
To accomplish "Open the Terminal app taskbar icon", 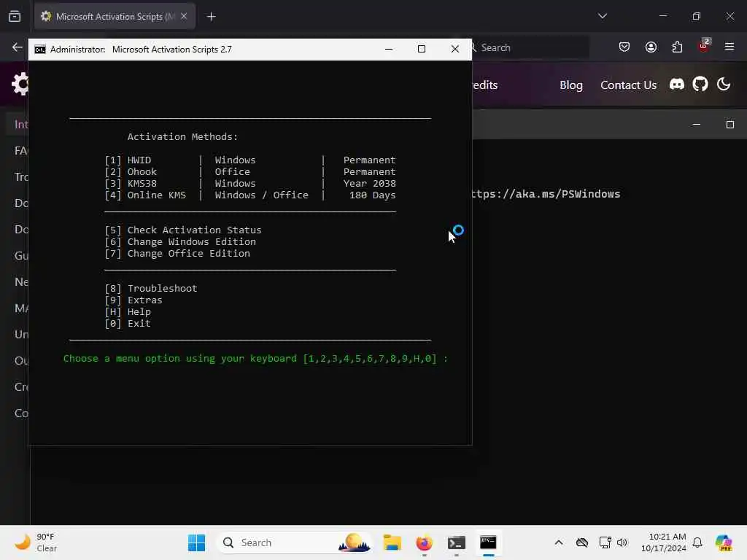I will point(456,542).
